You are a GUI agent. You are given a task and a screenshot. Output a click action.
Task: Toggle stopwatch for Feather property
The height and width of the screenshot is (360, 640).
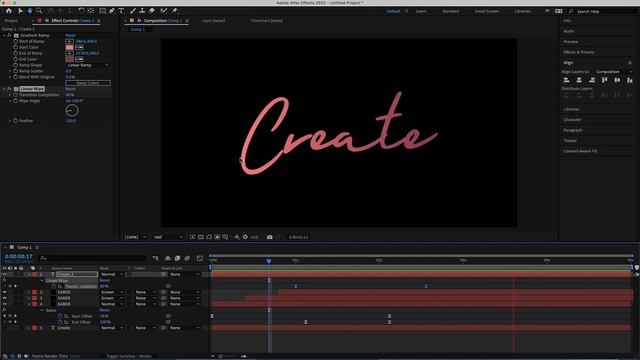click(x=16, y=121)
